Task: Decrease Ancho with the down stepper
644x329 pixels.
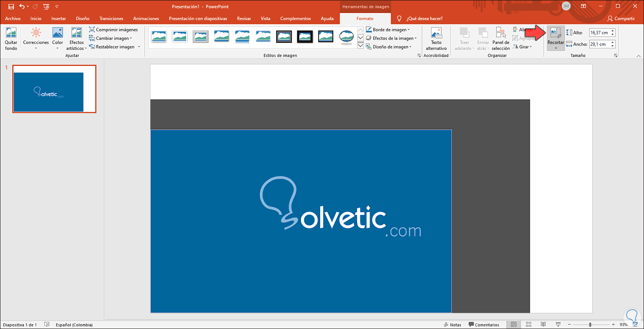Action: pyautogui.click(x=613, y=46)
